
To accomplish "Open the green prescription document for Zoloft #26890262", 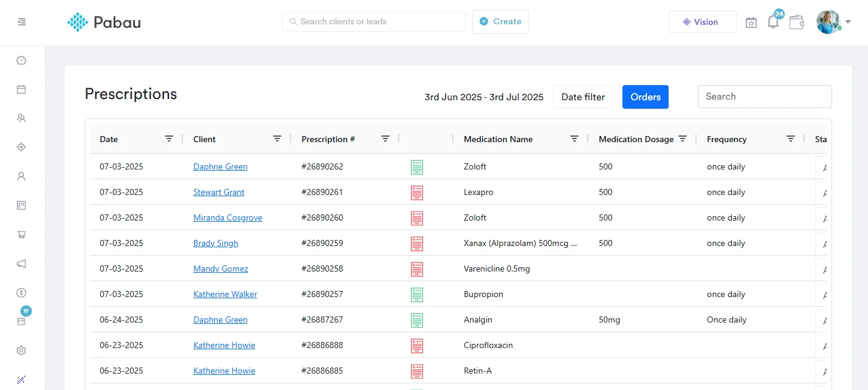I will point(417,167).
